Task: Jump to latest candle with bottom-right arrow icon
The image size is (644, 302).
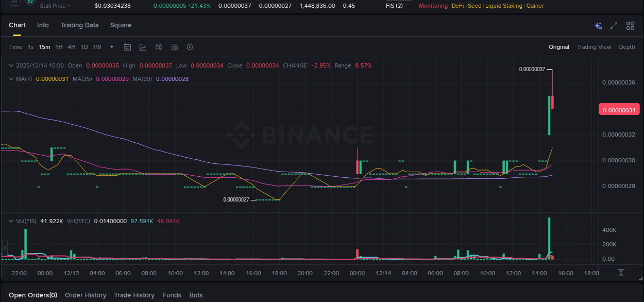Action: (x=620, y=273)
